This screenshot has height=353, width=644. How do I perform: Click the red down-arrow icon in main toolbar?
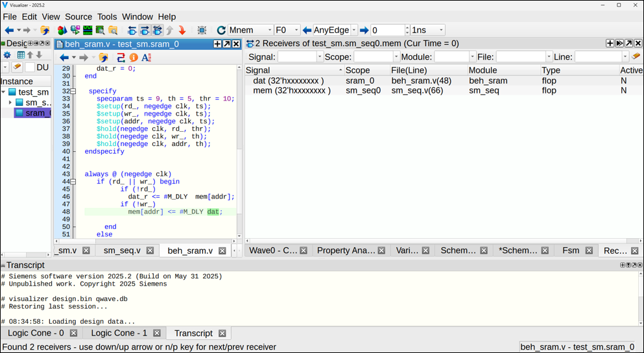click(x=182, y=30)
